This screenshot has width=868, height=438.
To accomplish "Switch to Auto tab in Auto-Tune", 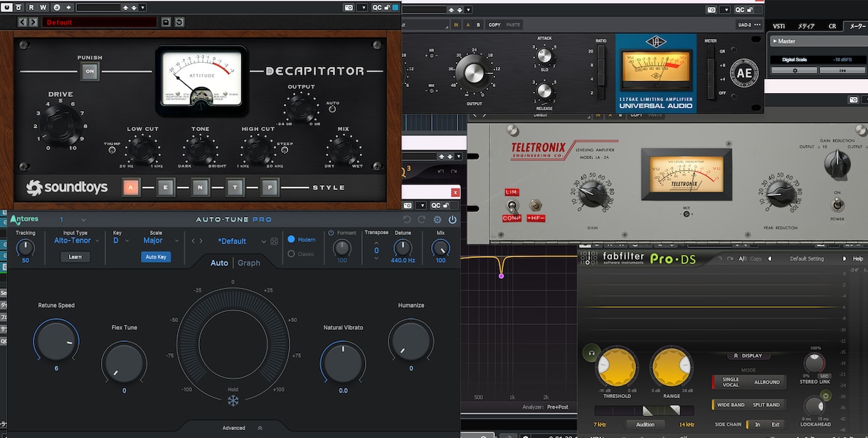I will 219,263.
